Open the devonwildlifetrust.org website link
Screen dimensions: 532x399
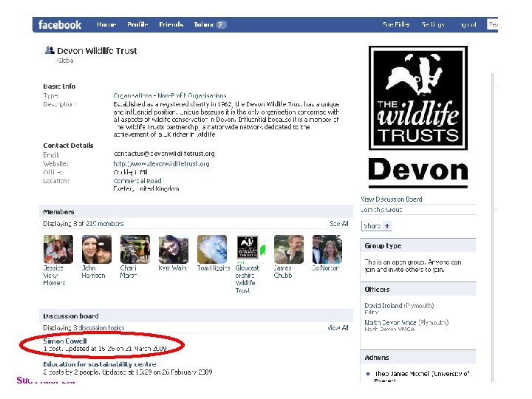161,163
